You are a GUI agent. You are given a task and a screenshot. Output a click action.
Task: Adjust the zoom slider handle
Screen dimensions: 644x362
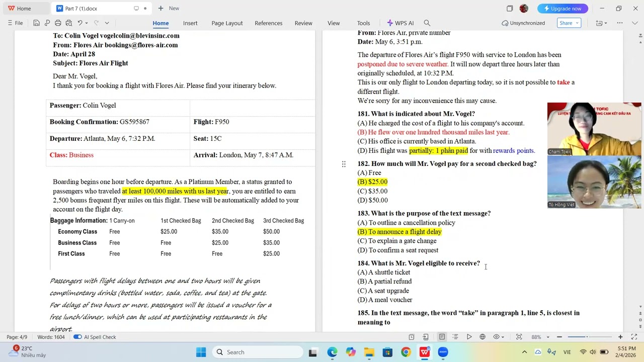(587, 337)
